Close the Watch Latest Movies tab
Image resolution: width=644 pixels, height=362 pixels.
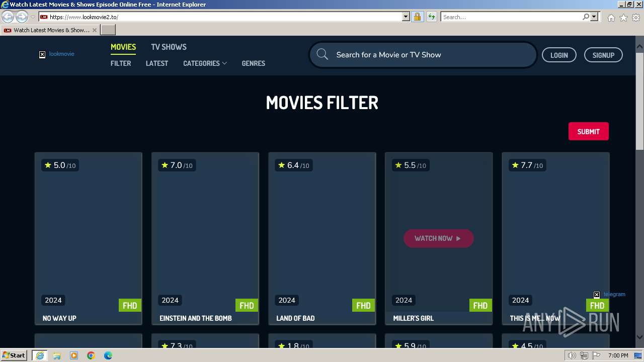click(x=95, y=30)
